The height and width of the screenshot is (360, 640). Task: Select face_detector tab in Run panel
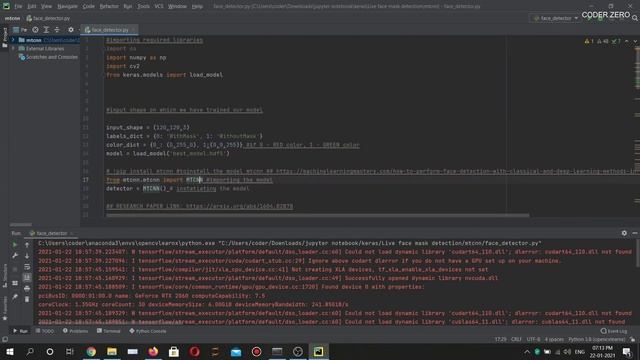51,233
